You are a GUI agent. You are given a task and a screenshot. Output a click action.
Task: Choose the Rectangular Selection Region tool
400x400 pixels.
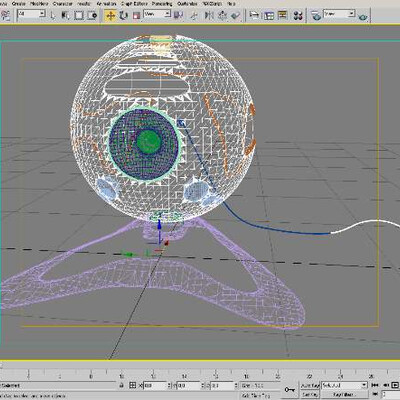pyautogui.click(x=79, y=15)
